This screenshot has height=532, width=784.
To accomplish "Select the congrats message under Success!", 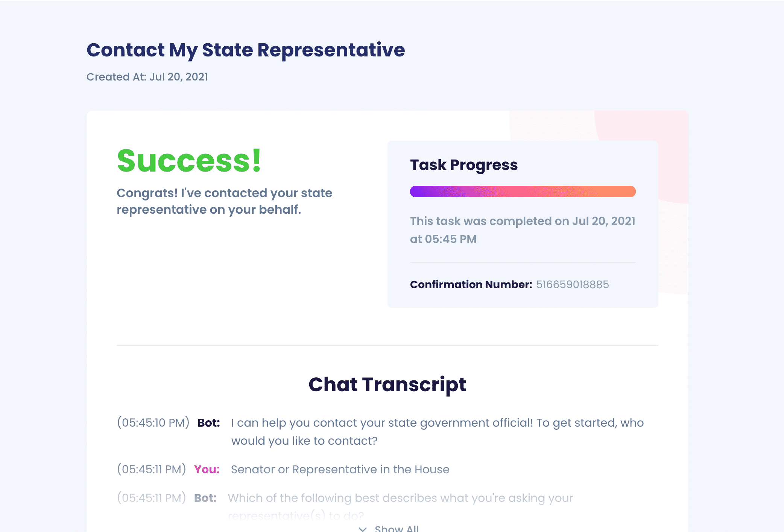I will [225, 201].
